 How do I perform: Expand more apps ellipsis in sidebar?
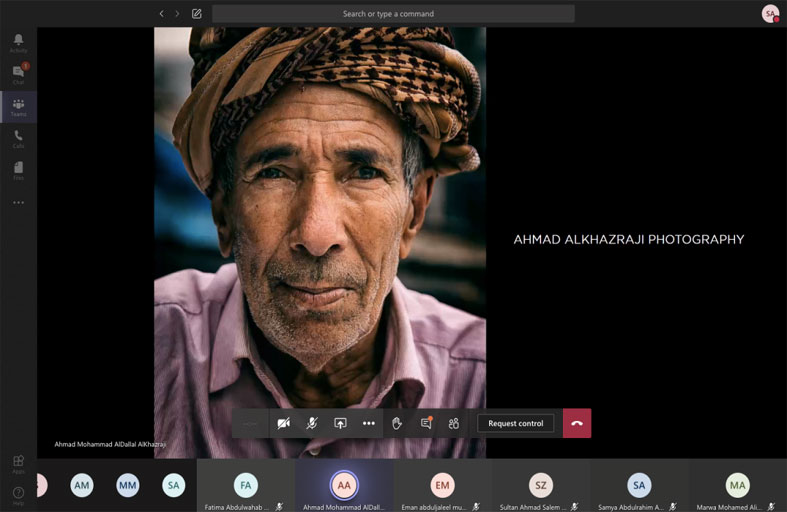(x=18, y=202)
